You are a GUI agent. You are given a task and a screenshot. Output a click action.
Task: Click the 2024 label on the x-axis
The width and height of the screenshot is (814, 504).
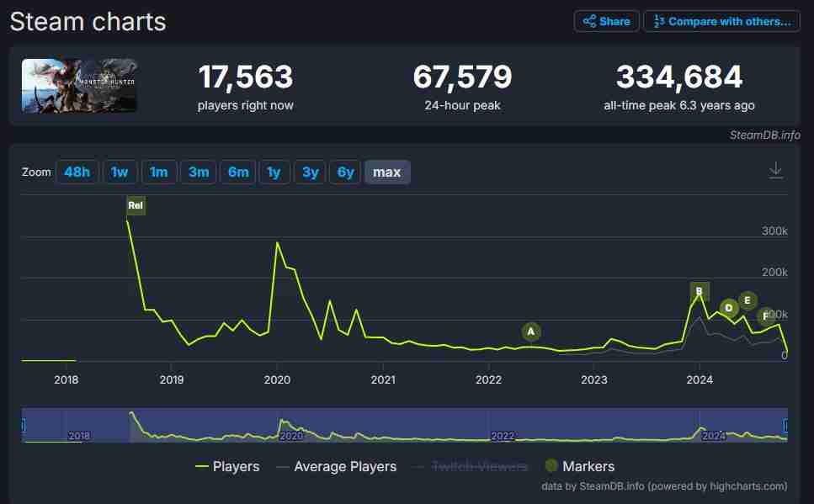click(700, 380)
